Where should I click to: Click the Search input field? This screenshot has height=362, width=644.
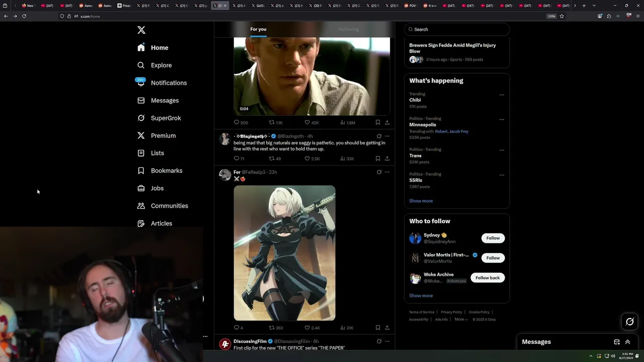[x=457, y=29]
